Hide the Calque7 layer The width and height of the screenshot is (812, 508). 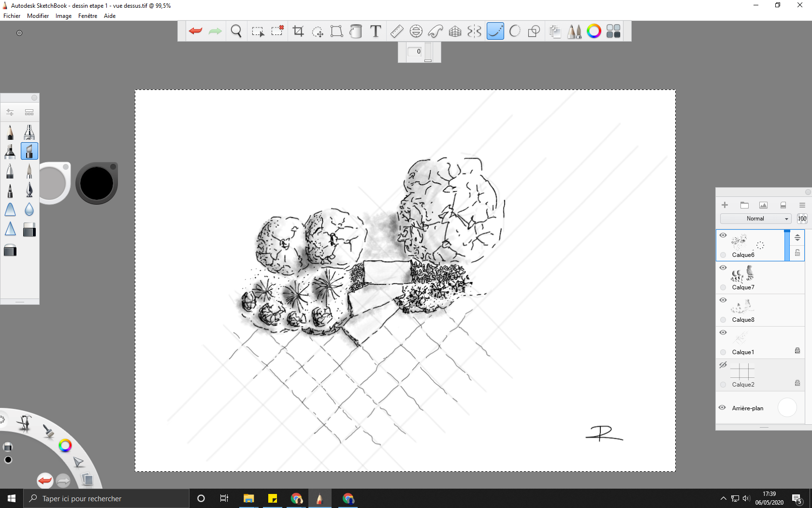pos(723,268)
